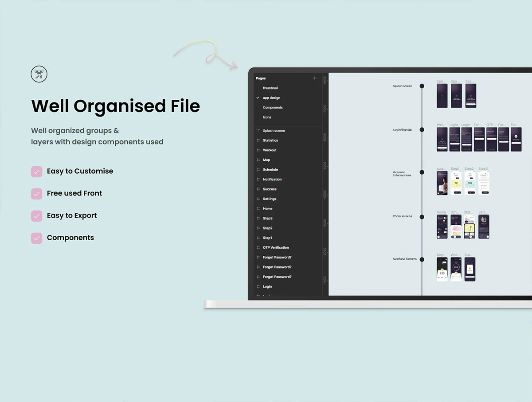Viewport: 532px width, 402px height.
Task: Click the Login/SignUp timeline dot on canvas
Action: 422,130
